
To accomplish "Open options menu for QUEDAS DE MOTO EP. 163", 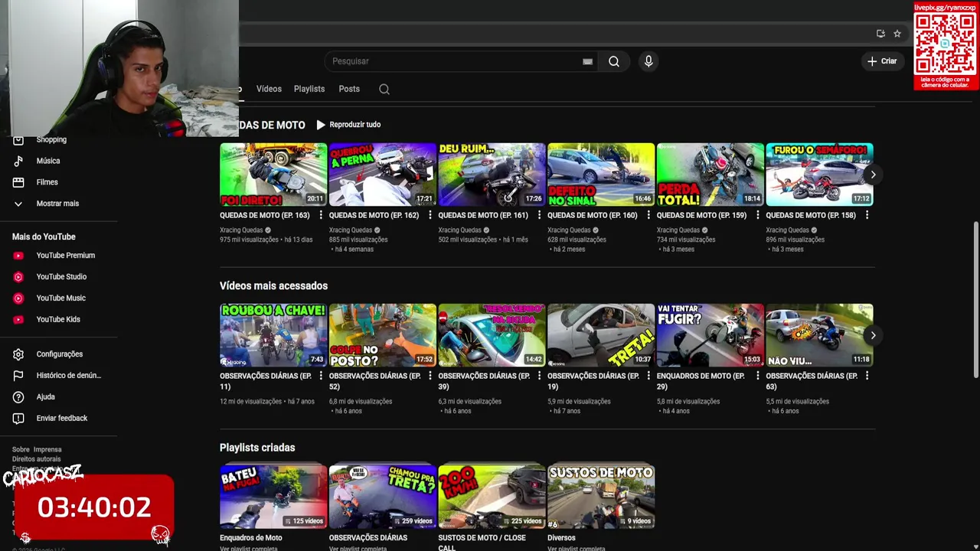I will coord(321,215).
